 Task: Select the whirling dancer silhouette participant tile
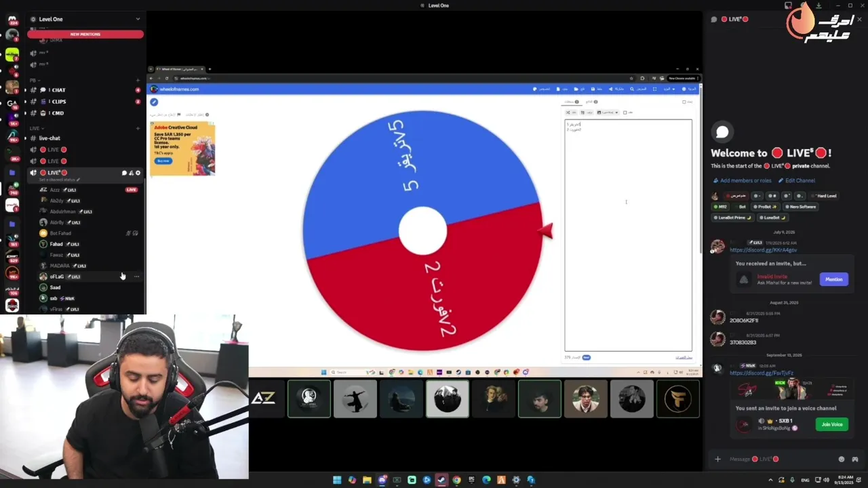pyautogui.click(x=355, y=399)
